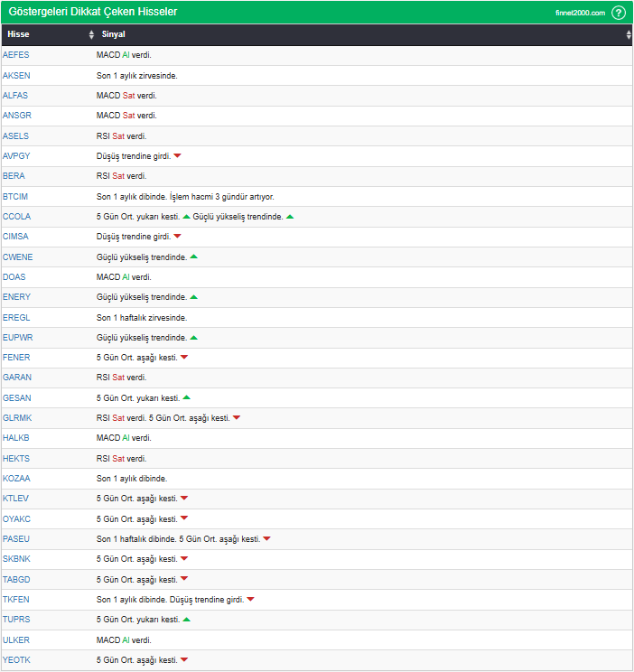Screen dimensions: 634x672
Task: Click red down arrow in PASEU row
Action: 266,539
